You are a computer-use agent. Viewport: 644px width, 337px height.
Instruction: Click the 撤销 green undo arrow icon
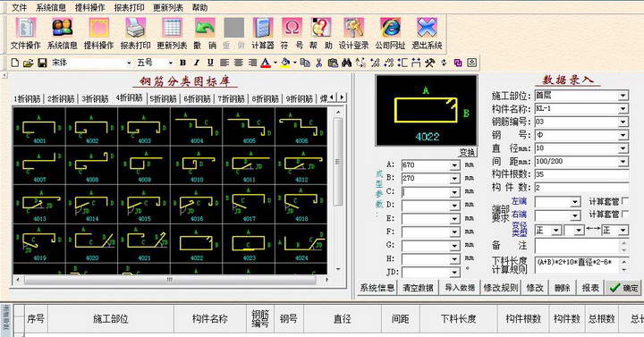[x=205, y=29]
